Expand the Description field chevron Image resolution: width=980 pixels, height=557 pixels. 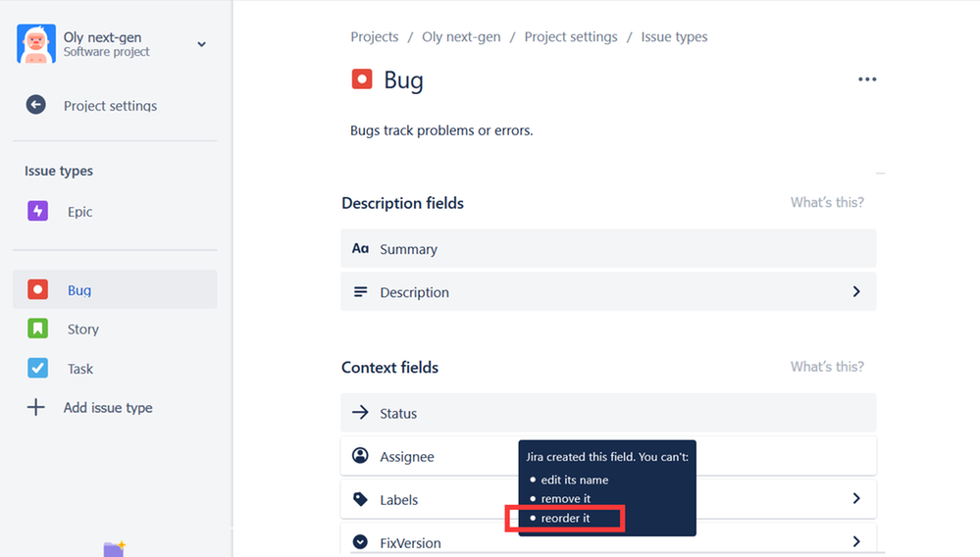click(856, 291)
